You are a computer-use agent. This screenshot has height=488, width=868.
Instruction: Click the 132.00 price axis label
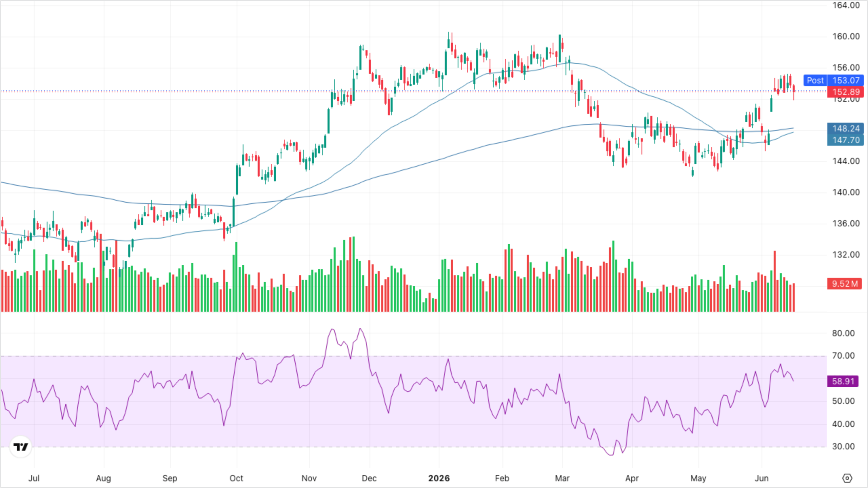coord(846,255)
